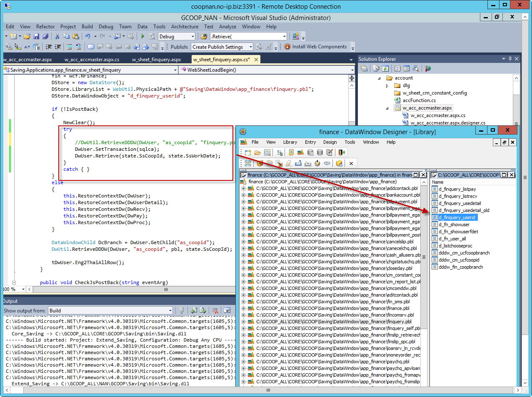Open the Build menu in Visual Studio

tap(87, 26)
